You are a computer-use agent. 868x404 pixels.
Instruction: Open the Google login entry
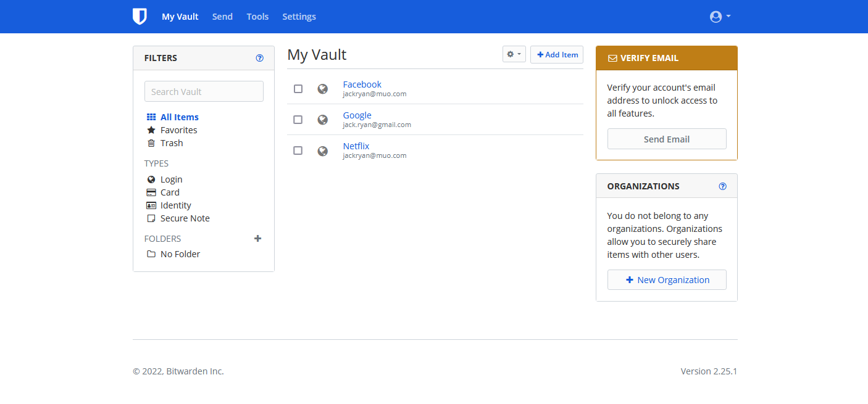pyautogui.click(x=357, y=115)
